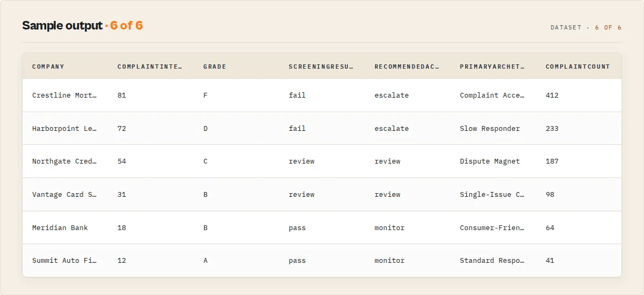The height and width of the screenshot is (295, 644).
Task: Click complaint count 233
Action: point(552,129)
